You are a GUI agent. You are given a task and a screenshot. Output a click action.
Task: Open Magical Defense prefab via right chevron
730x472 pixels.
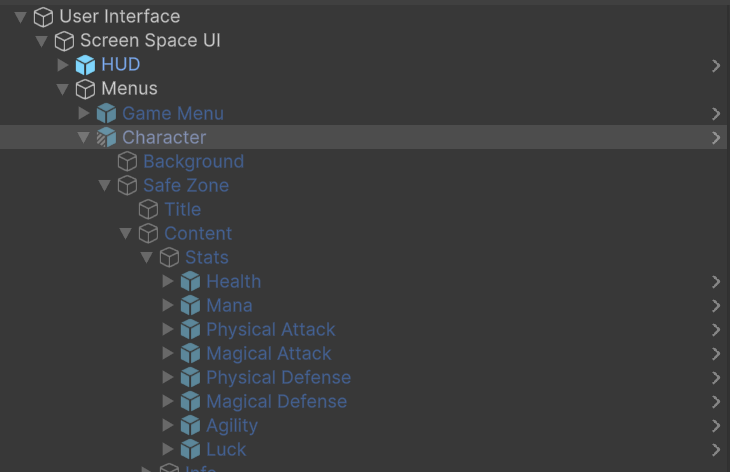coord(716,401)
